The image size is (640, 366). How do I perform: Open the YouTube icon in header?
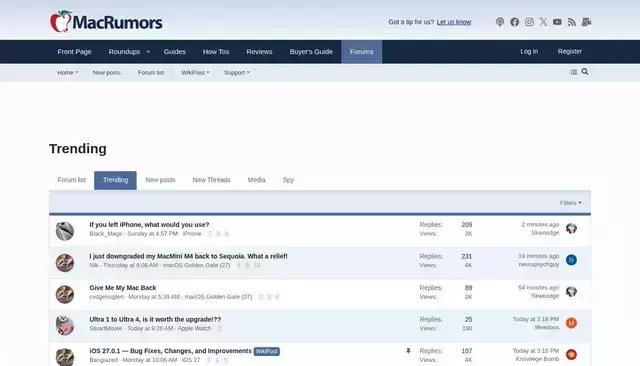click(x=557, y=22)
